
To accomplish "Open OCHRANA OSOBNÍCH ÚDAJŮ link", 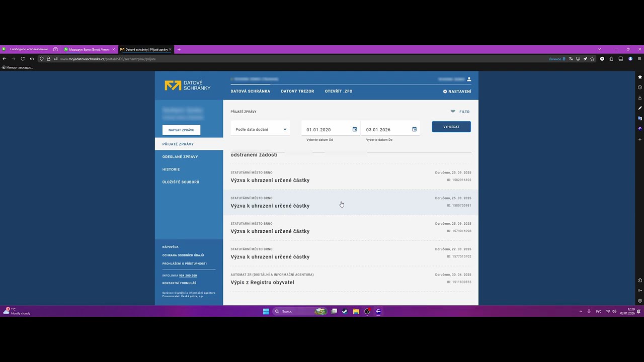I will [183, 255].
